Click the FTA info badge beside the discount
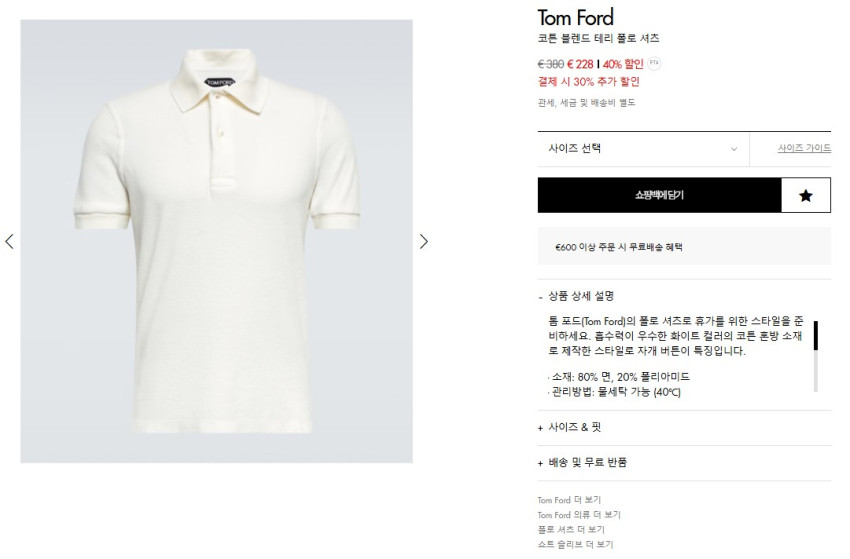 click(654, 63)
